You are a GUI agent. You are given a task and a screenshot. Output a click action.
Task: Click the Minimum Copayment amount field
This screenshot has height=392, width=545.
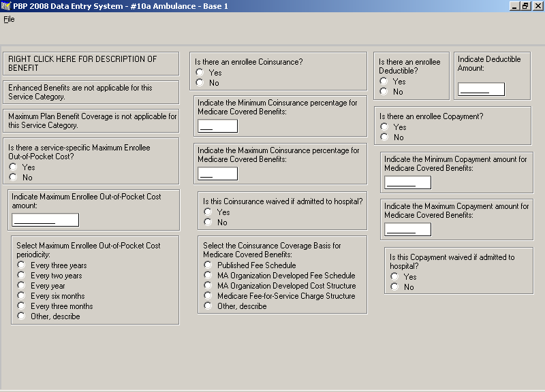pos(407,182)
